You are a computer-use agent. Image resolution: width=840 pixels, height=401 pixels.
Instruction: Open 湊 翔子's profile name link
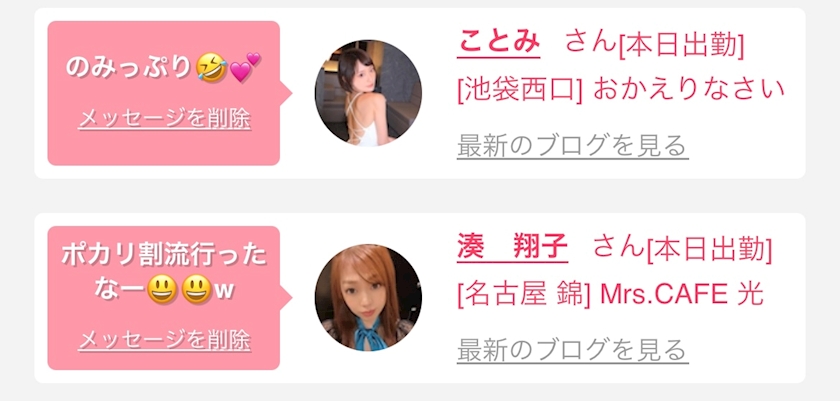(x=512, y=248)
